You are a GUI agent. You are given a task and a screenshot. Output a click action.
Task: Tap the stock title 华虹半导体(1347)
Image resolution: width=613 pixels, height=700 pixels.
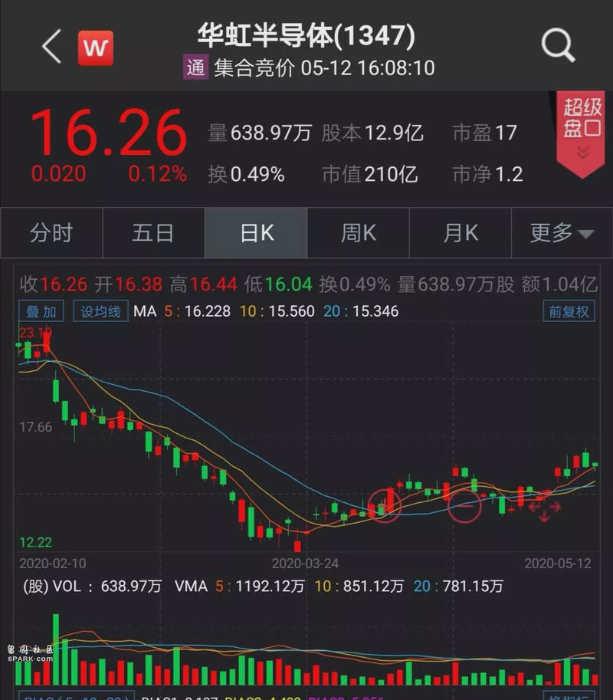tap(306, 35)
